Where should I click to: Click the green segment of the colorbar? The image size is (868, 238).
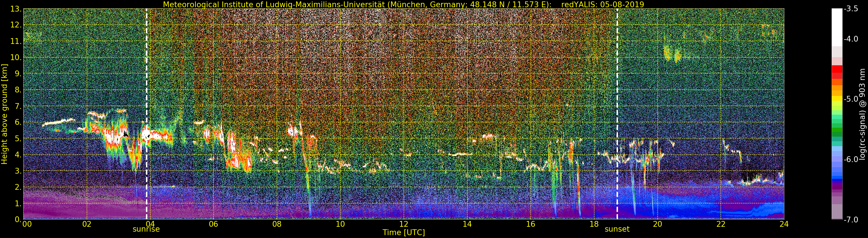click(837, 130)
